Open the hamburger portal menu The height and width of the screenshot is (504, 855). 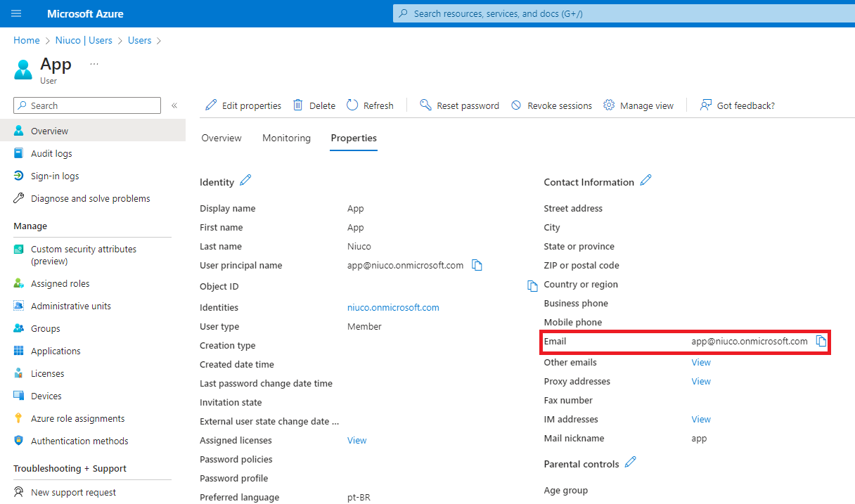click(17, 13)
